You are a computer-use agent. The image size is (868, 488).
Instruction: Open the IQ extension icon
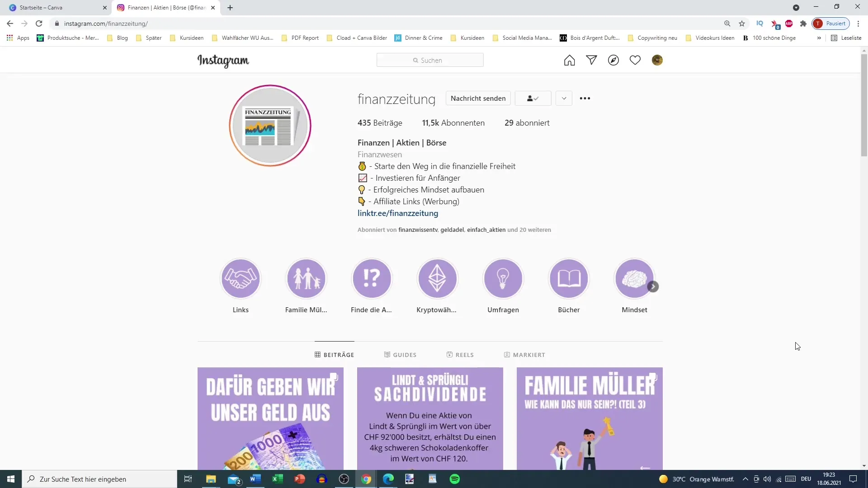[x=759, y=23]
